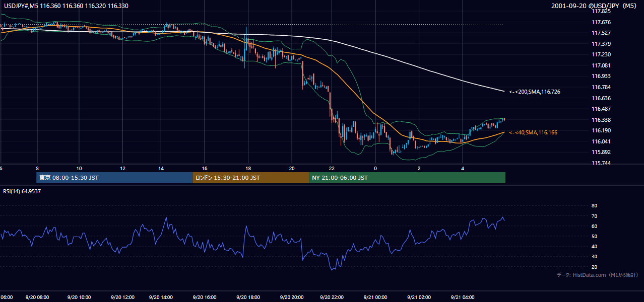Click the RSI axis value 60

[594, 226]
